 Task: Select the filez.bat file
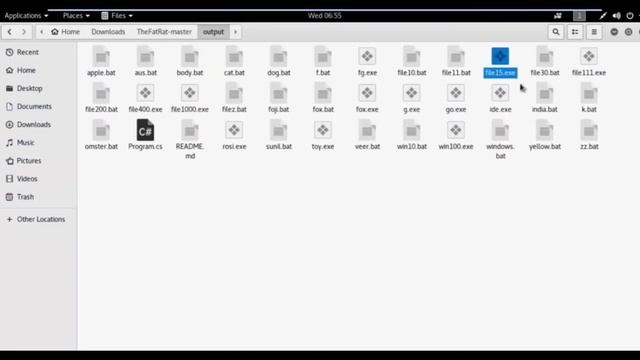pyautogui.click(x=234, y=93)
